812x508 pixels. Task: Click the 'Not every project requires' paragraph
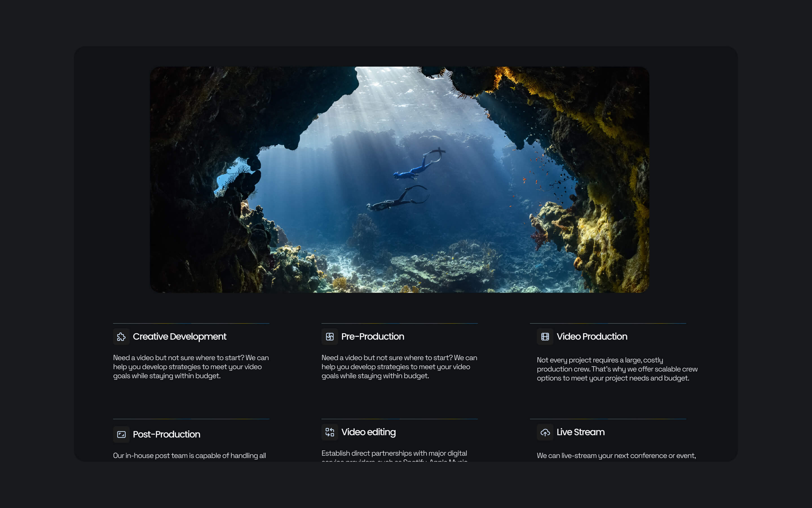click(x=617, y=369)
